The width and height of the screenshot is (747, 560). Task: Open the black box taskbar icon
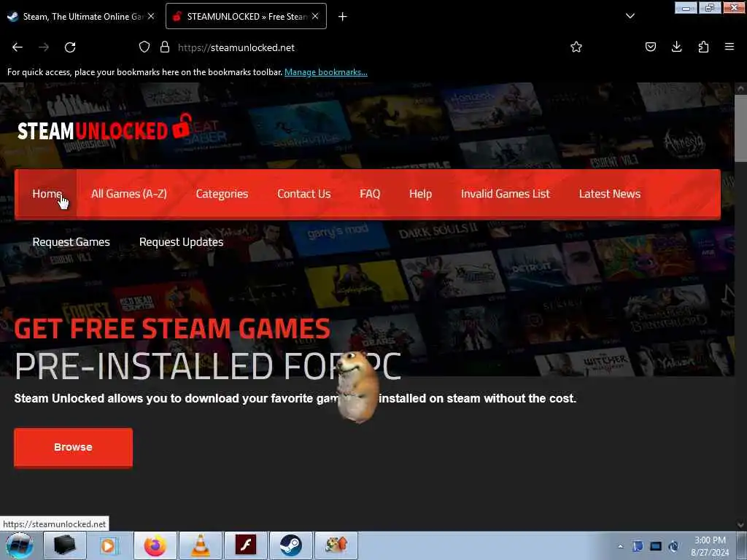click(65, 545)
